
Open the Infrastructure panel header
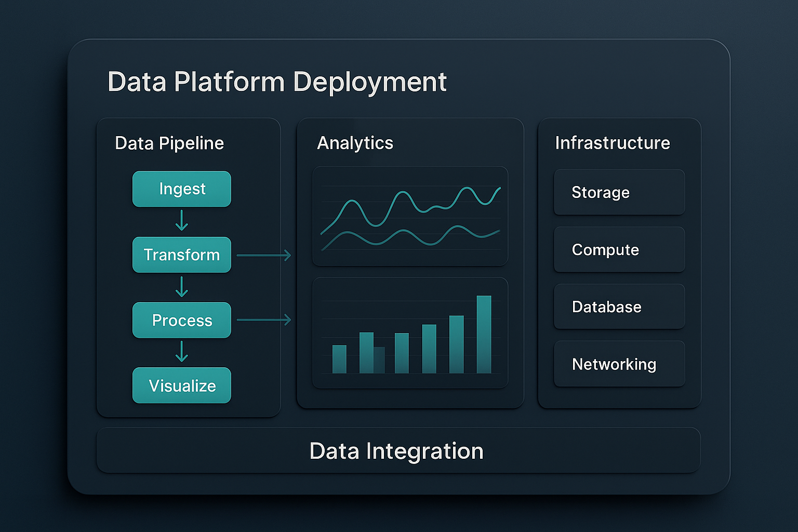coord(612,143)
